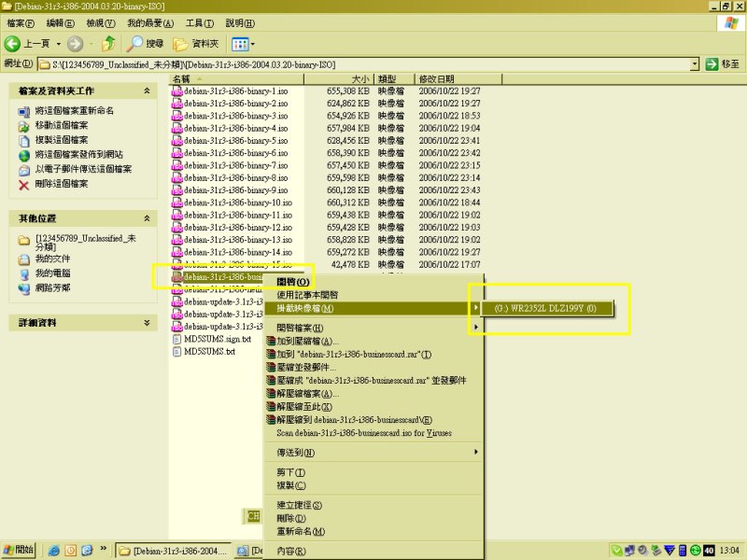Choose 刪除(D) from context menu

pyautogui.click(x=374, y=518)
